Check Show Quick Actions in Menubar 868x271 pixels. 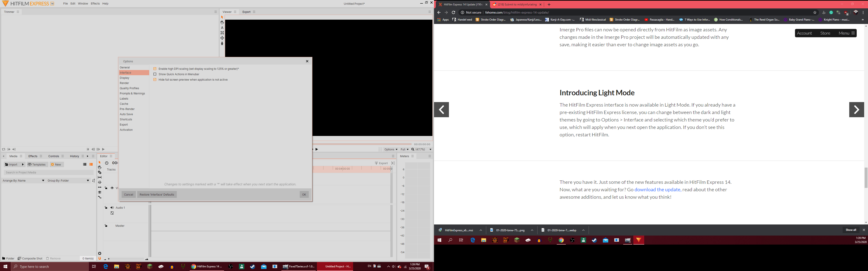(x=155, y=74)
